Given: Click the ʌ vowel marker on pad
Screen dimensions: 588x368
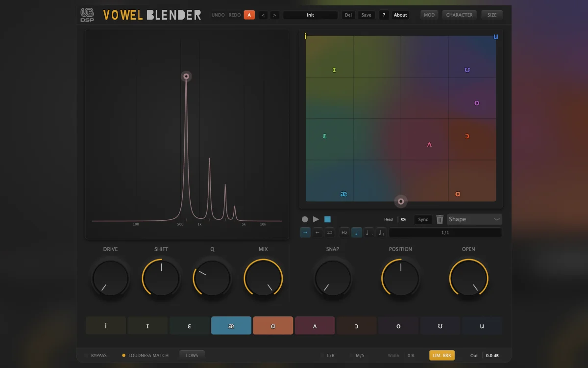Looking at the screenshot, I should point(429,144).
